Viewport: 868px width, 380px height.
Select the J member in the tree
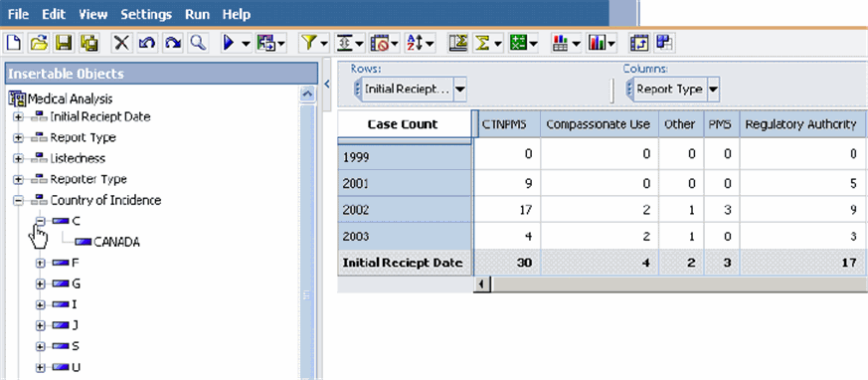click(76, 325)
